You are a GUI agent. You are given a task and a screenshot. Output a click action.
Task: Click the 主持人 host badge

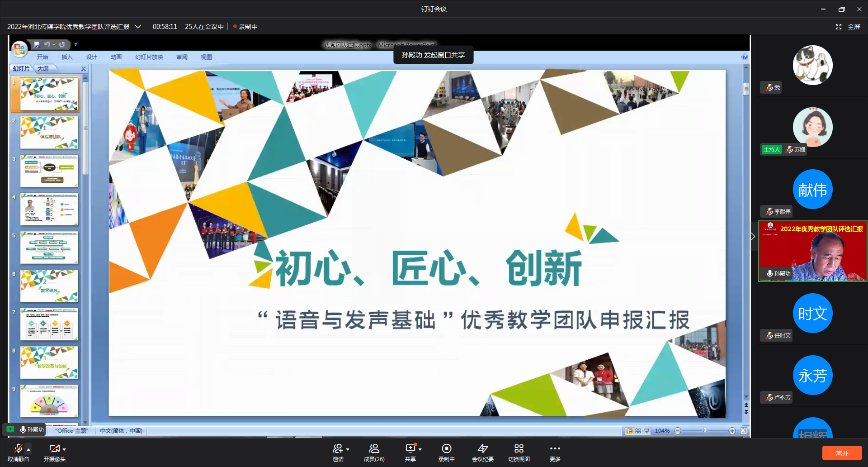tap(772, 150)
